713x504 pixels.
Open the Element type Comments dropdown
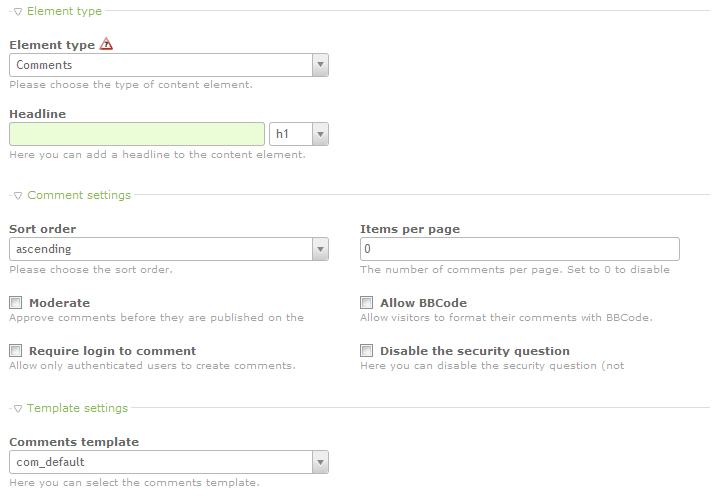coord(169,65)
